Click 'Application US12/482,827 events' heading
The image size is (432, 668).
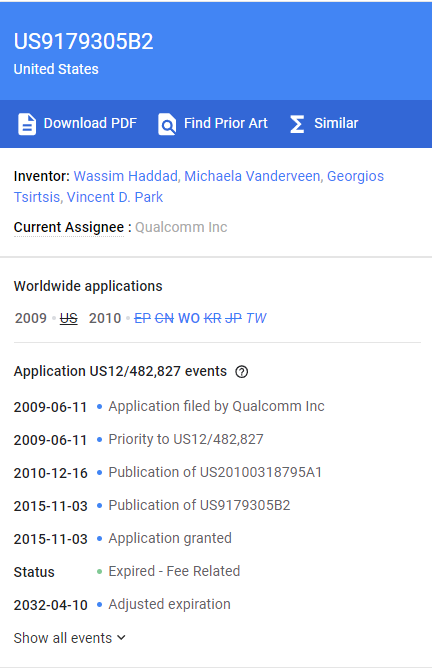pos(120,371)
